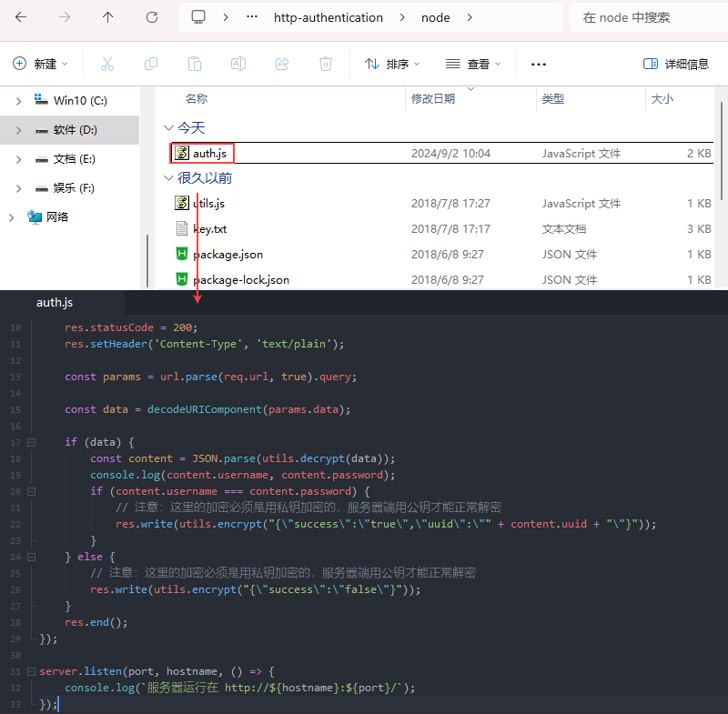The height and width of the screenshot is (714, 728).
Task: Click the 网络 network icon
Action: (35, 216)
